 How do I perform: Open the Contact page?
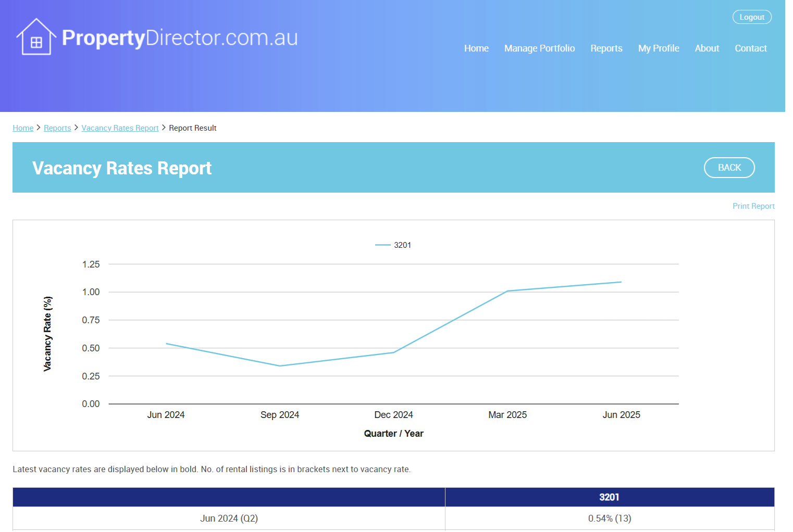[x=750, y=48]
